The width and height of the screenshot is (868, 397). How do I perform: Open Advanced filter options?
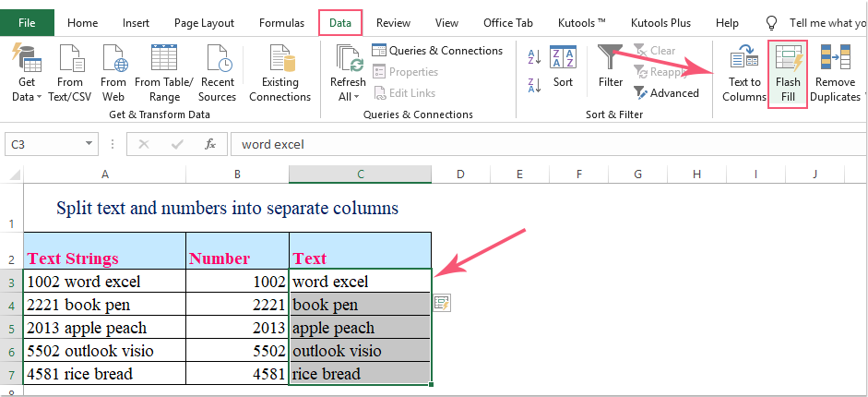pos(666,92)
